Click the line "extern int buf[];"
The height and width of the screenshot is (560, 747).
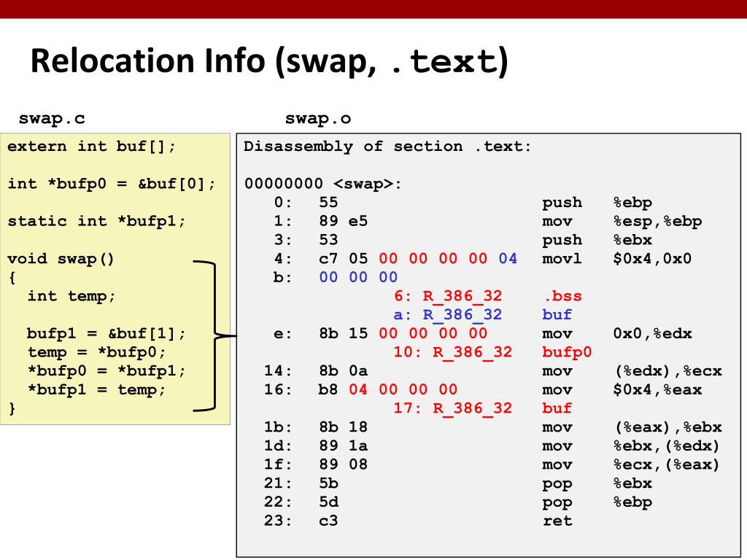pyautogui.click(x=91, y=146)
